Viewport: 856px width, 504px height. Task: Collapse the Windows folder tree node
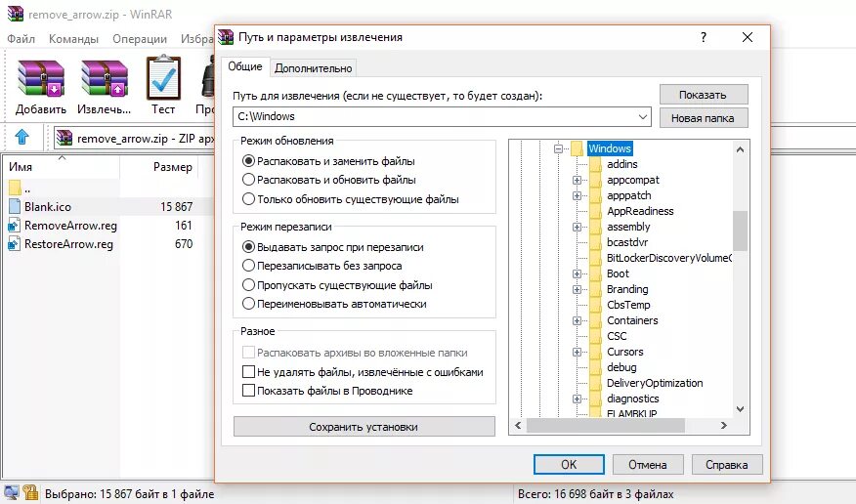click(558, 148)
